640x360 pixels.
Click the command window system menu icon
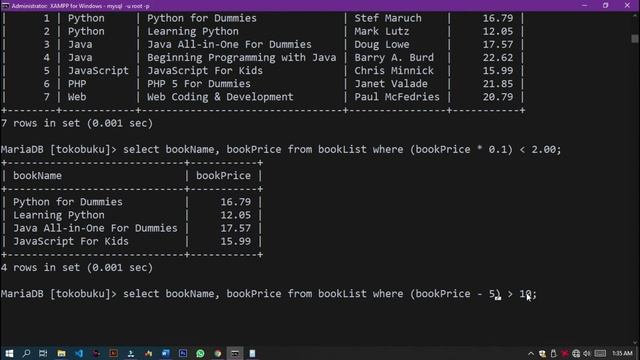point(5,6)
